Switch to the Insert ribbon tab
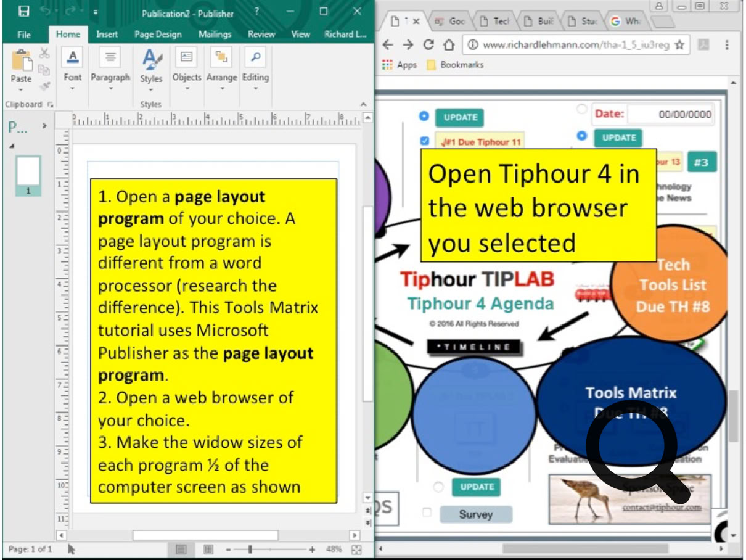 [107, 35]
